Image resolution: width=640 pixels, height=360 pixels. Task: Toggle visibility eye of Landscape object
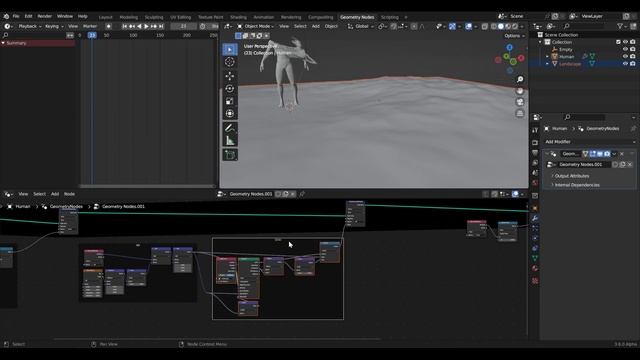click(625, 64)
